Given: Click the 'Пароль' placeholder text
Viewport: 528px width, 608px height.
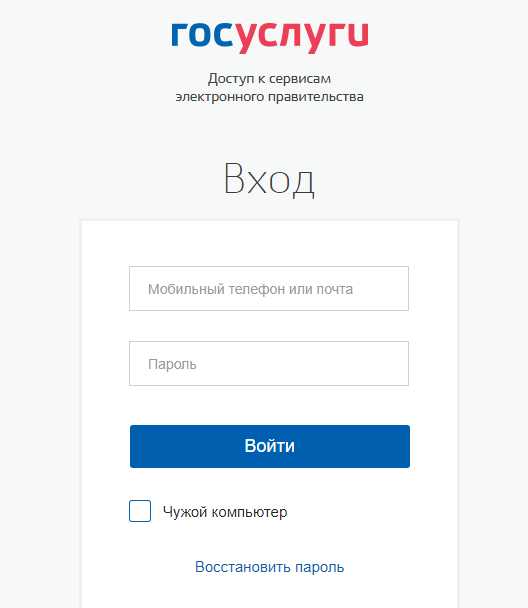Looking at the screenshot, I should tap(172, 364).
